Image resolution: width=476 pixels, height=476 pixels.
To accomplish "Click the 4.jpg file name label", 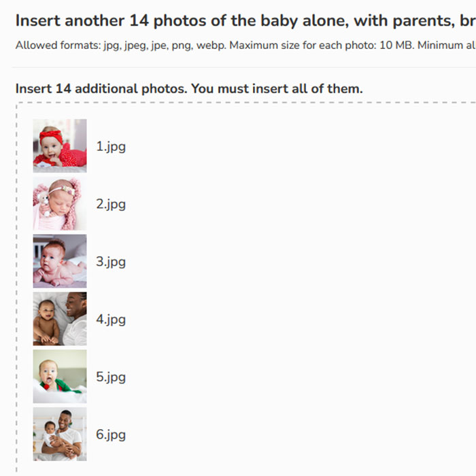I will [x=111, y=320].
